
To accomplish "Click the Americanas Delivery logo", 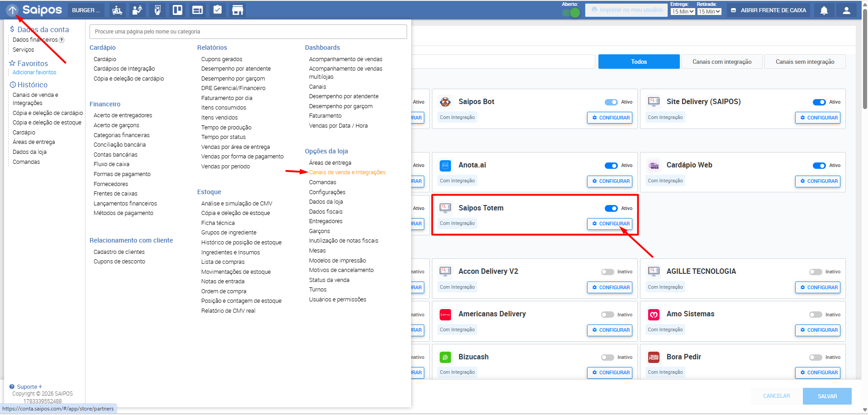I will [445, 315].
